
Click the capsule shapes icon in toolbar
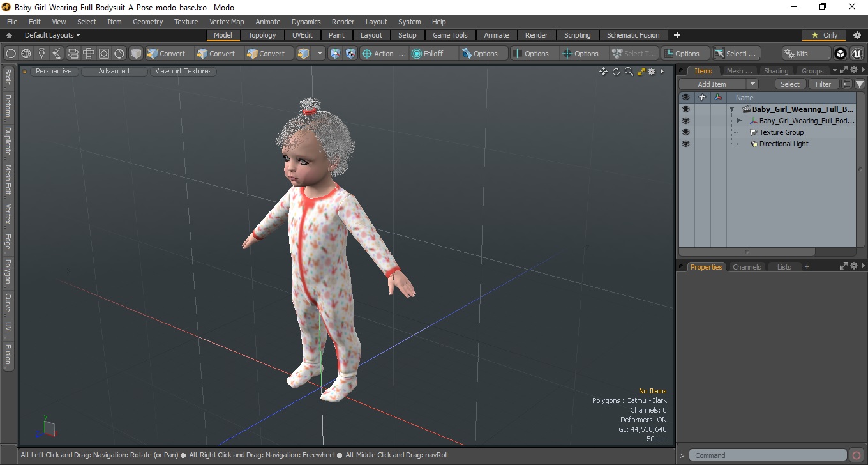pos(73,54)
